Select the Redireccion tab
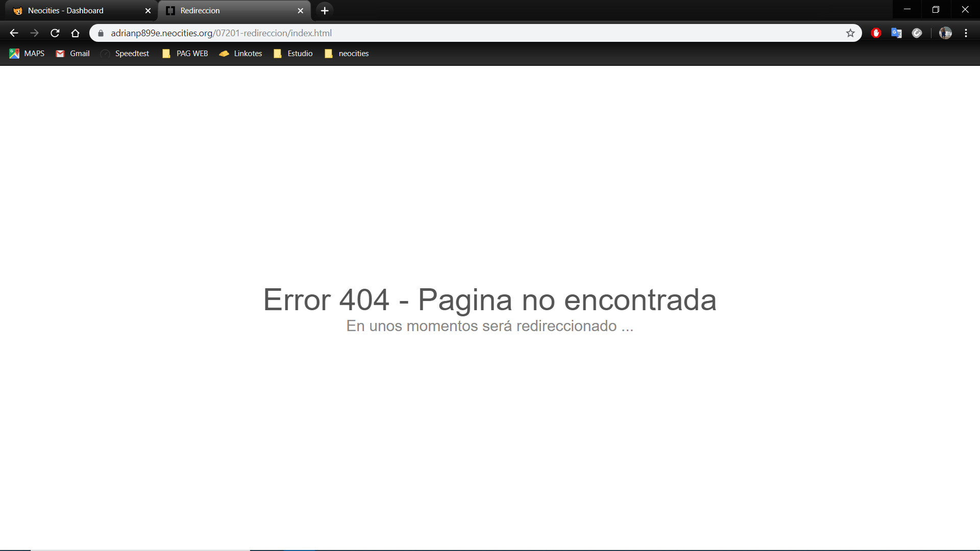This screenshot has height=551, width=980. (x=235, y=11)
